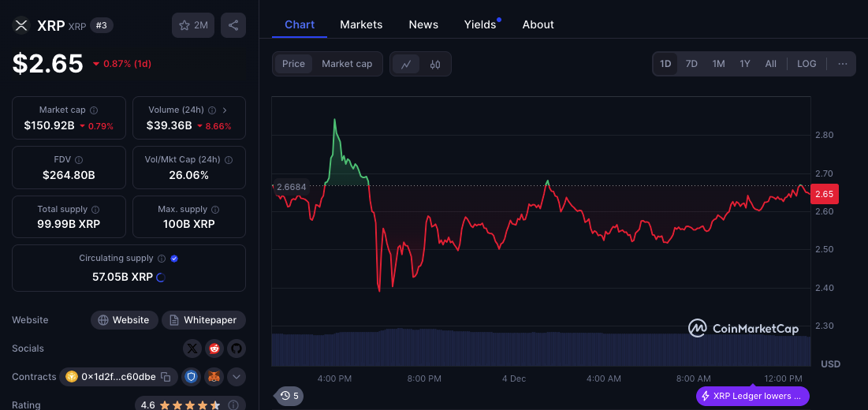Add contract to MetaMask via fox icon
868x410 pixels.
[x=214, y=377]
